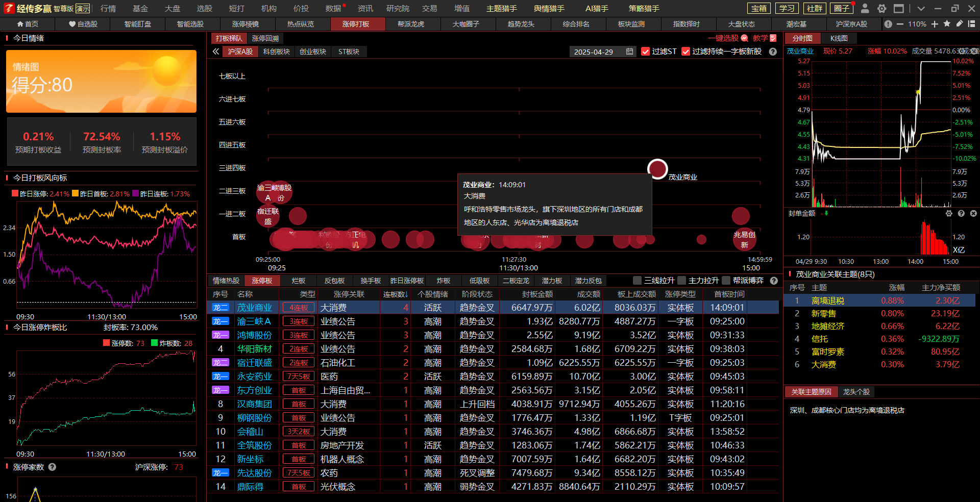This screenshot has height=502, width=980.
Task: Open the user account profile icon
Action: point(865,8)
